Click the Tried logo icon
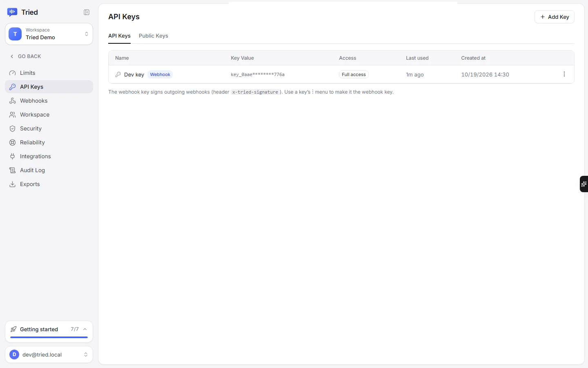Screen dimensions: 588x368 pyautogui.click(x=12, y=12)
